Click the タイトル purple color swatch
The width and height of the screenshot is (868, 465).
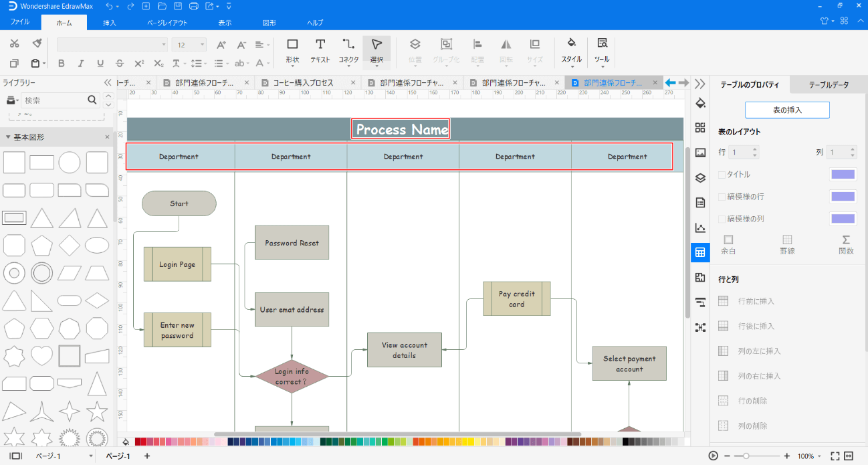tap(843, 175)
